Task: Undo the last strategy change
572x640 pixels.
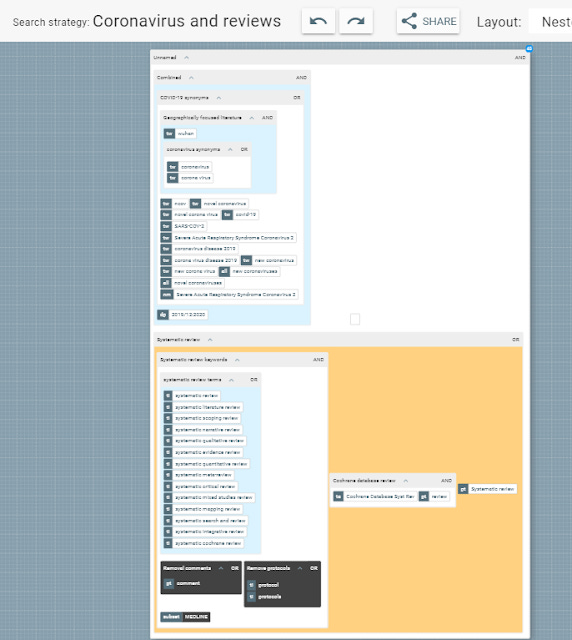Action: click(x=318, y=21)
